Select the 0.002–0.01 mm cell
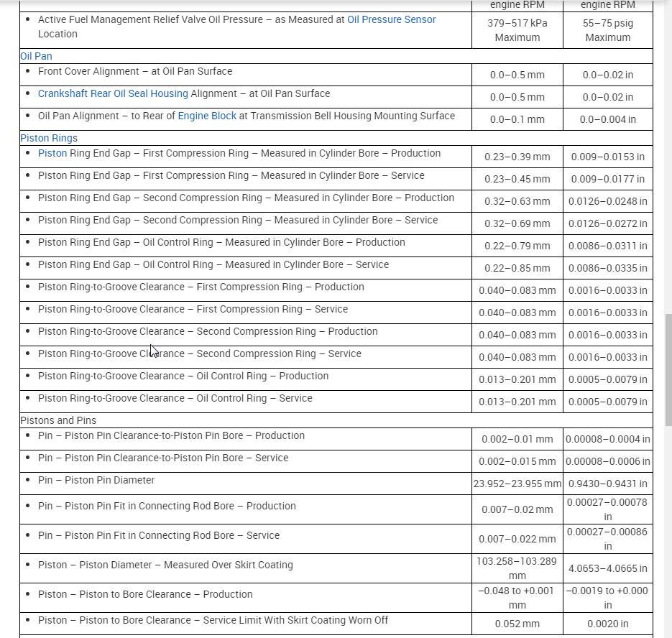Screen dimensions: 672x638 517,439
